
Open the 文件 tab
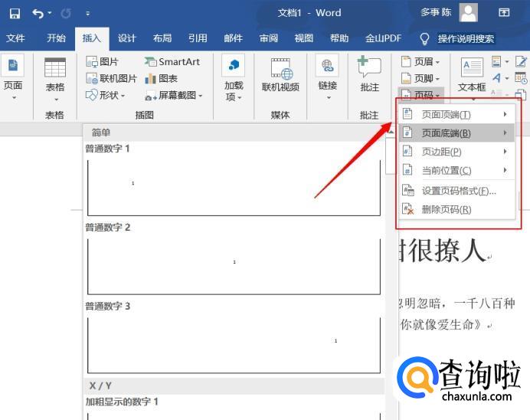(15, 38)
